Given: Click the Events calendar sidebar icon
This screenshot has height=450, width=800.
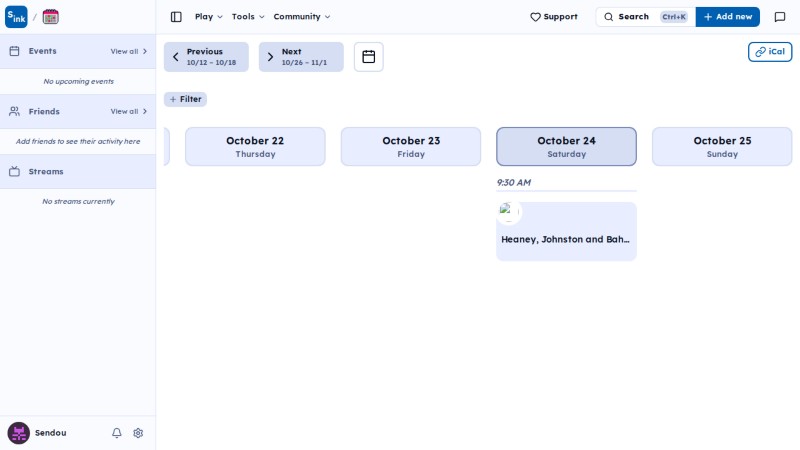Looking at the screenshot, I should (14, 51).
